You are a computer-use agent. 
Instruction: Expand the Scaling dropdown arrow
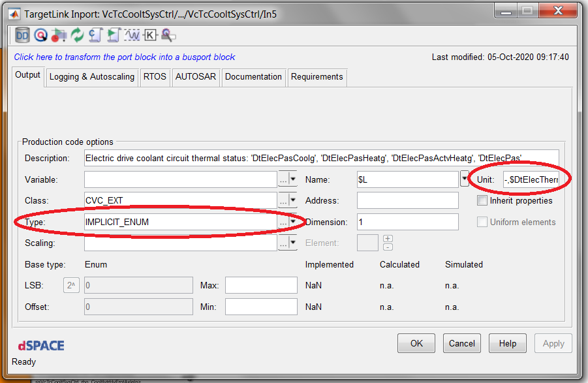(x=293, y=243)
